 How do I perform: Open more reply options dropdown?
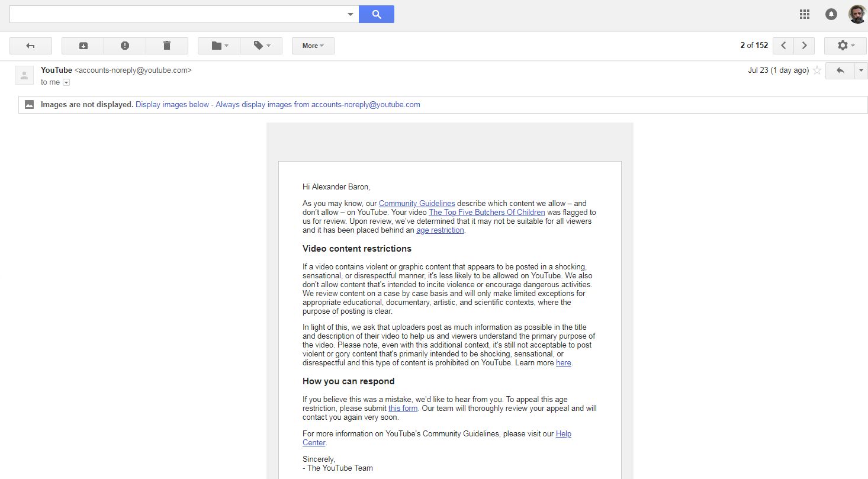pyautogui.click(x=861, y=70)
